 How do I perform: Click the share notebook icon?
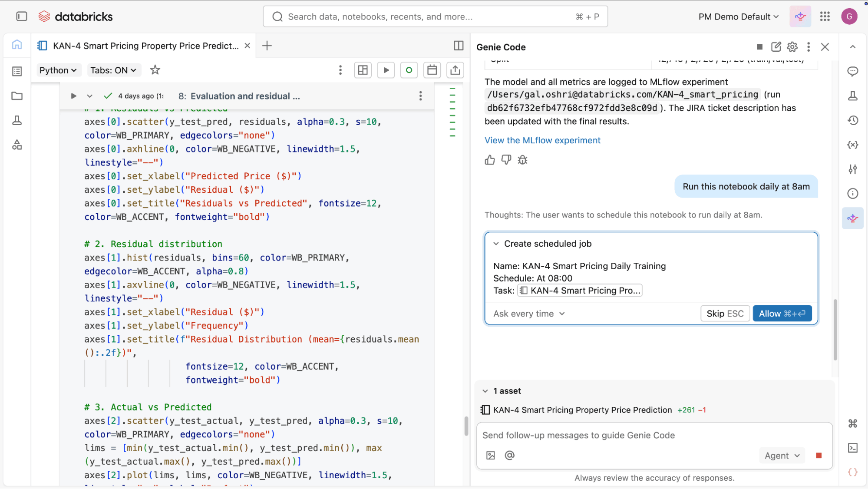coord(455,70)
